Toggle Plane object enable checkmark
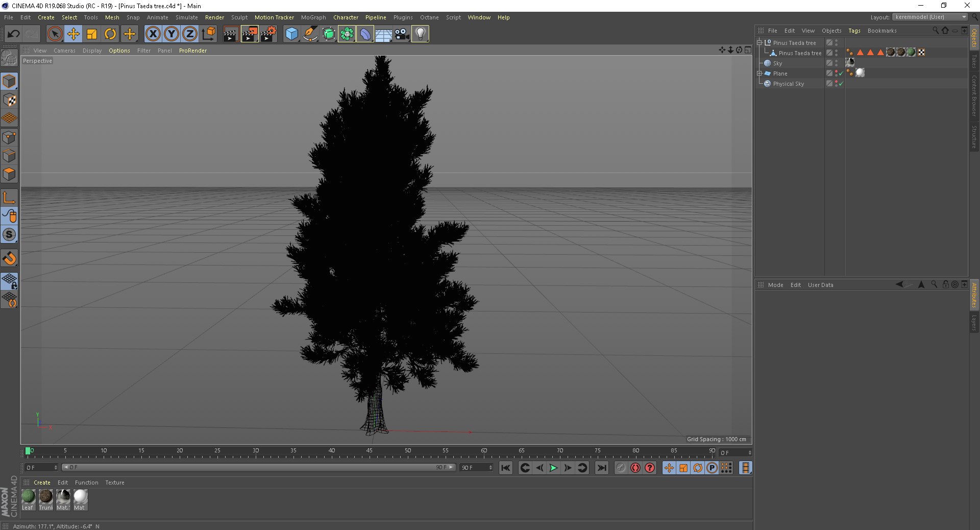This screenshot has height=530, width=980. pyautogui.click(x=841, y=74)
